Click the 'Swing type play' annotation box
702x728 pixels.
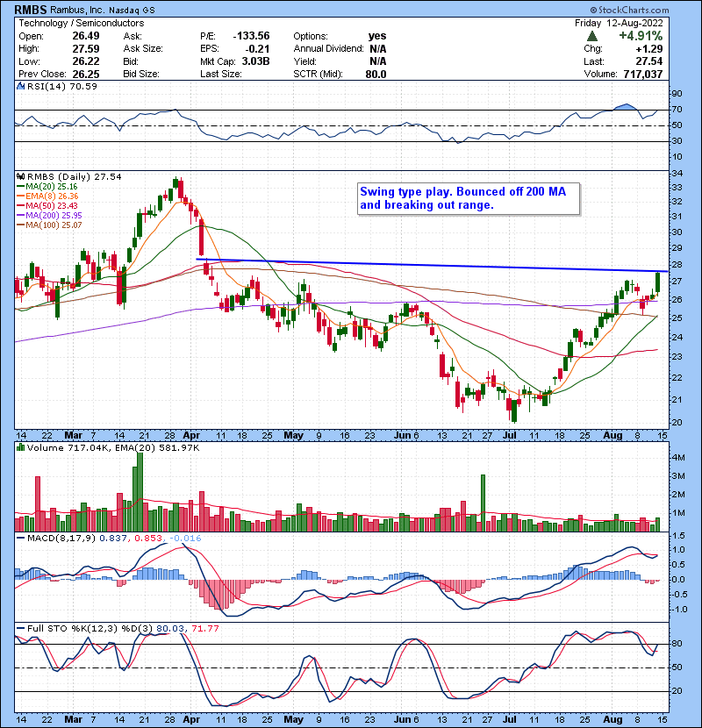(x=469, y=199)
